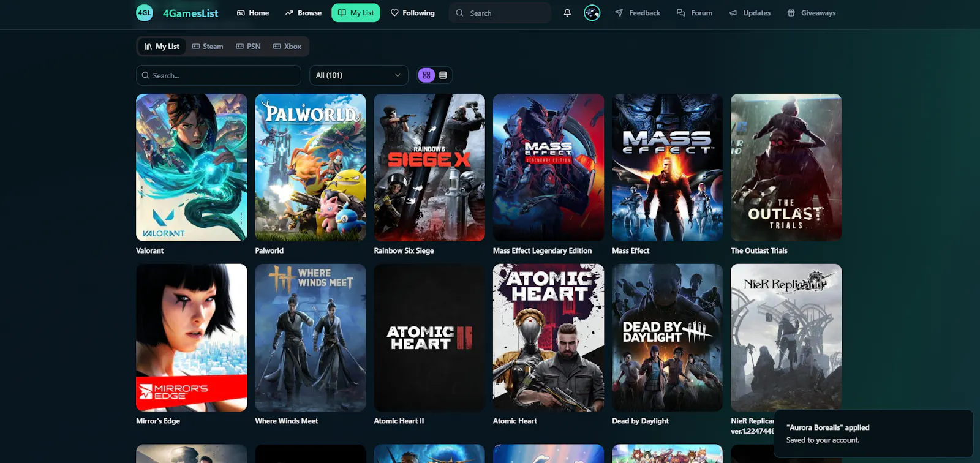Click the controller icon beside PSN tab
Viewport: 980px width, 463px height.
[x=239, y=47]
